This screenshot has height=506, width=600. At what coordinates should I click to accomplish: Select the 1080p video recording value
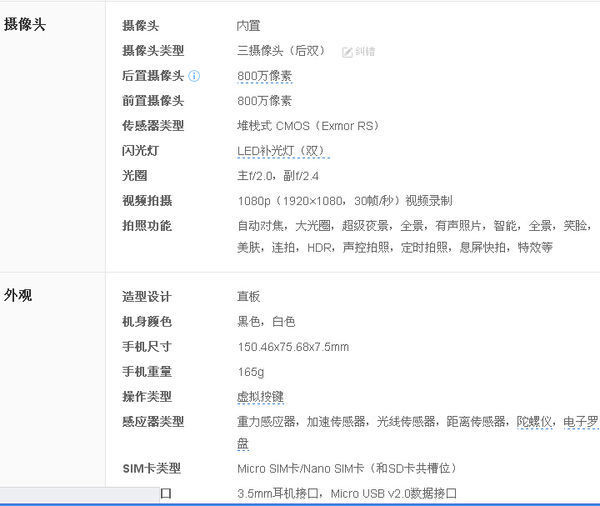(345, 201)
